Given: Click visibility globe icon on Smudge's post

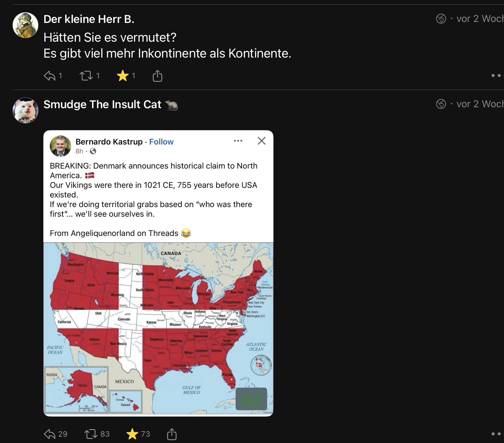Looking at the screenshot, I should point(441,104).
